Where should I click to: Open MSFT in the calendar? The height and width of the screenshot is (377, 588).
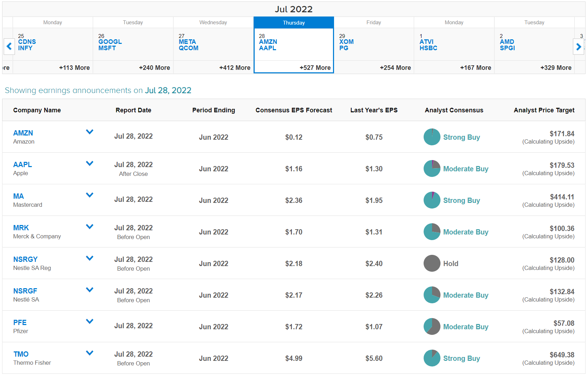click(x=107, y=48)
